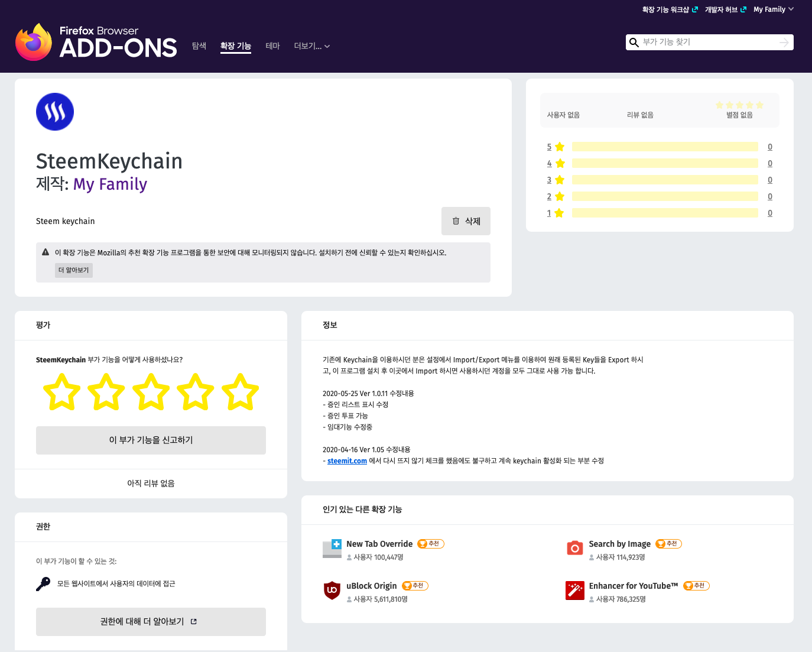Click the star icon in the 5 rating row

coord(560,147)
